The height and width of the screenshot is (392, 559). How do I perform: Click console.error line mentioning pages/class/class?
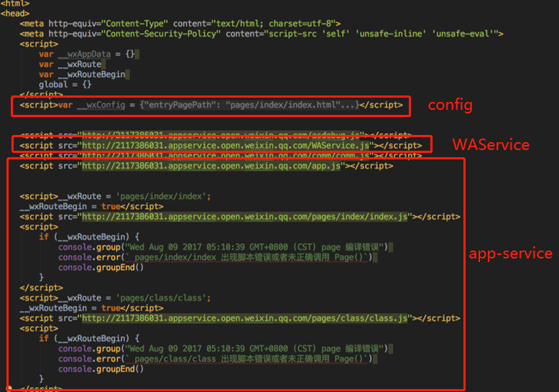pyautogui.click(x=216, y=359)
